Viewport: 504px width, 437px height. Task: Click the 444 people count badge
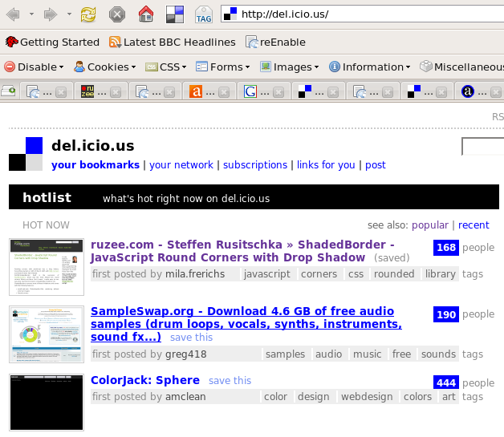pos(446,382)
